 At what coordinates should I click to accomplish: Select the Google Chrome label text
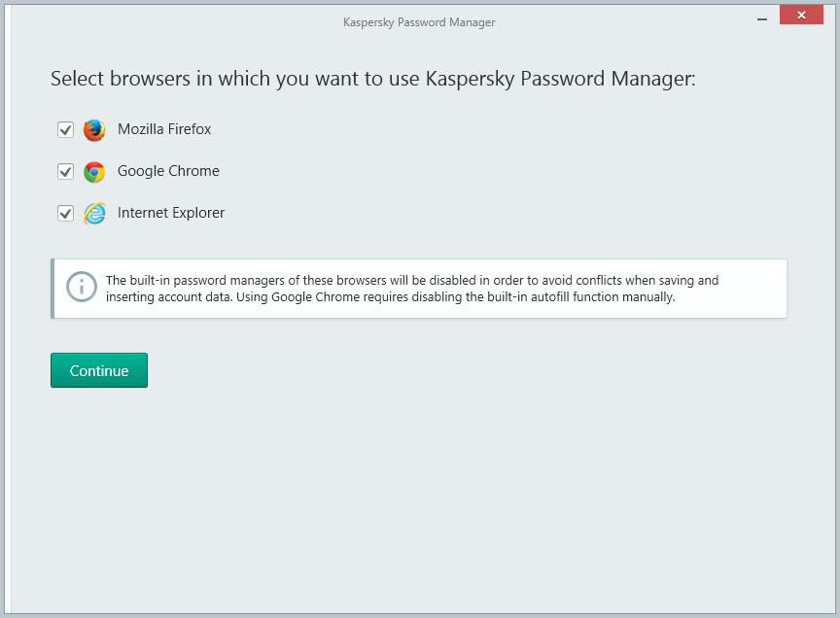168,171
